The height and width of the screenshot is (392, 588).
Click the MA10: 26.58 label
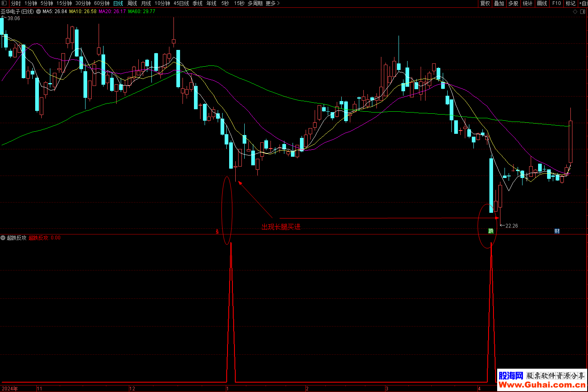(x=83, y=11)
